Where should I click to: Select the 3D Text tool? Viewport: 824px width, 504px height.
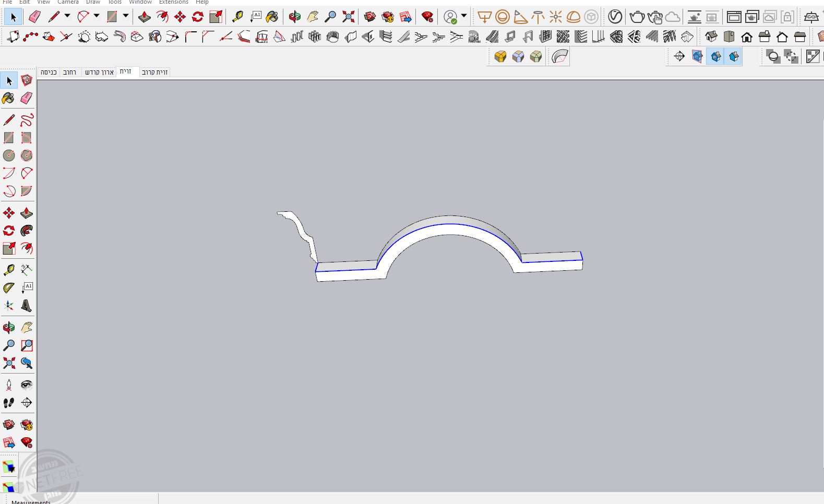(27, 306)
